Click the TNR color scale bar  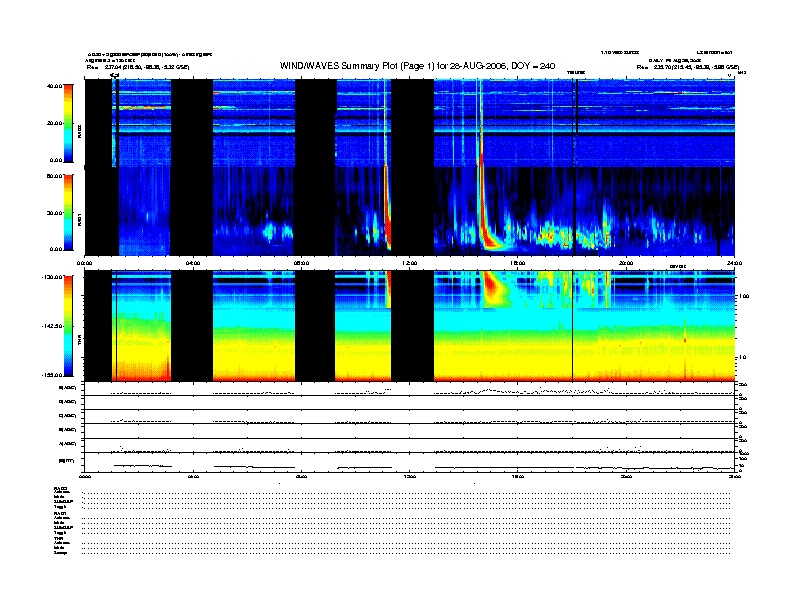point(68,326)
